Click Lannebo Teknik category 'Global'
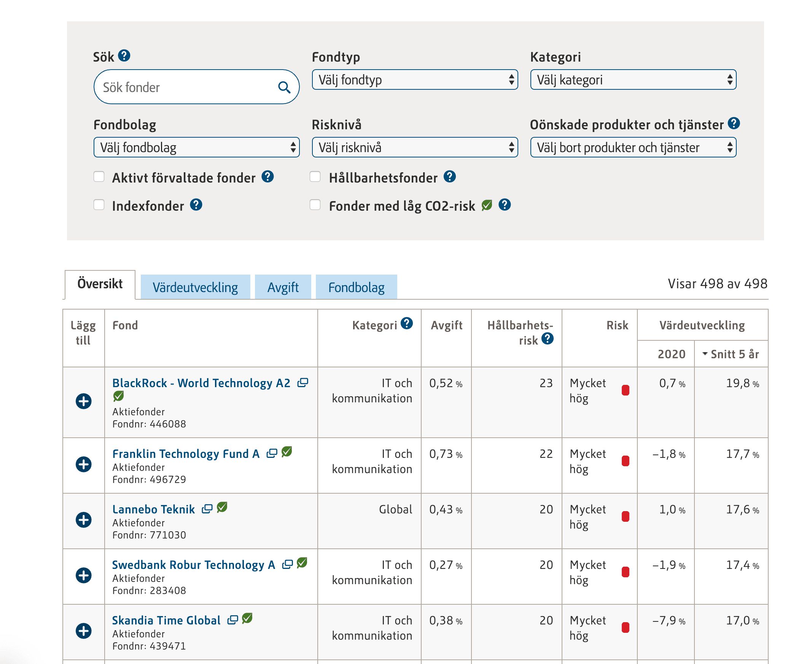The height and width of the screenshot is (664, 812). [396, 509]
